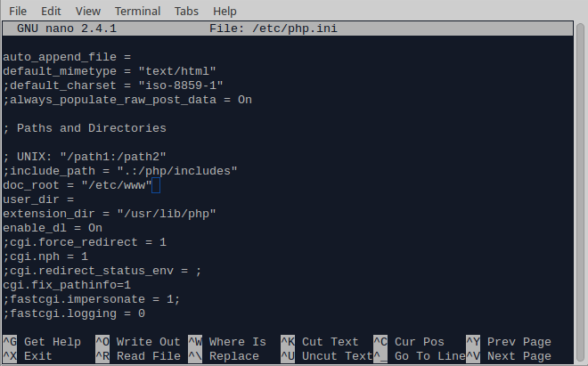The image size is (588, 366).
Task: Click the extension_dir "/usr/lib/php" line
Action: (110, 214)
